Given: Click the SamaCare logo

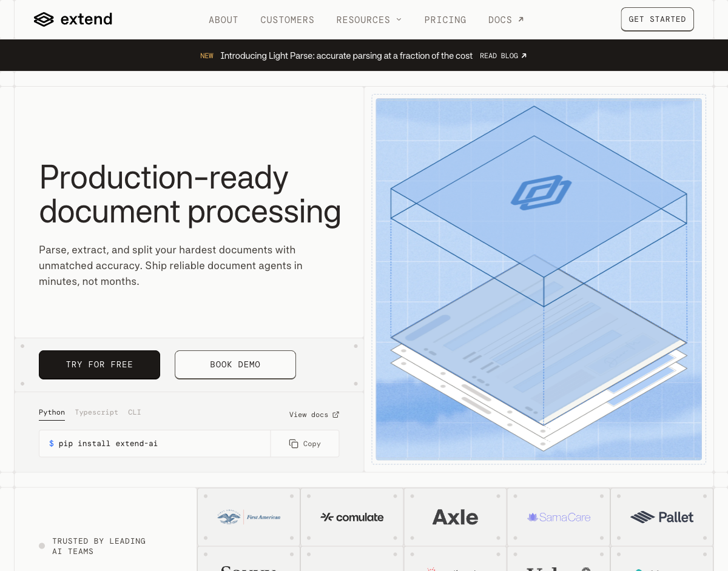Looking at the screenshot, I should [x=559, y=517].
